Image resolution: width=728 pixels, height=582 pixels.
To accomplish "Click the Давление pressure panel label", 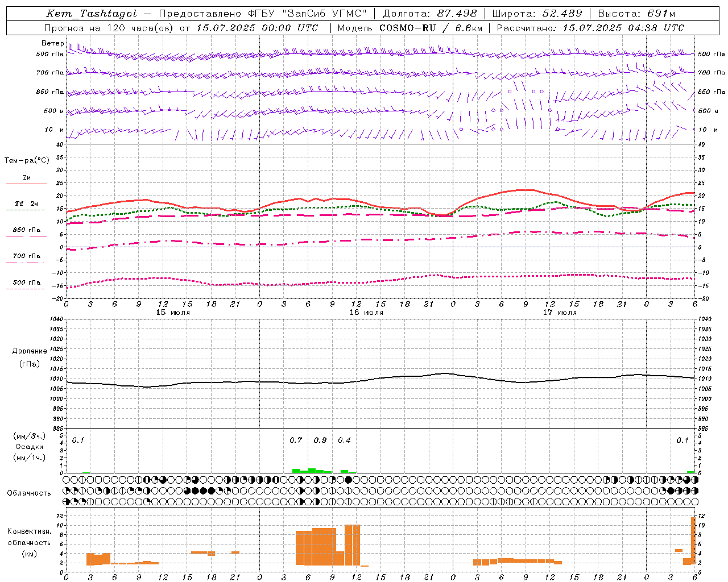I will [x=29, y=351].
